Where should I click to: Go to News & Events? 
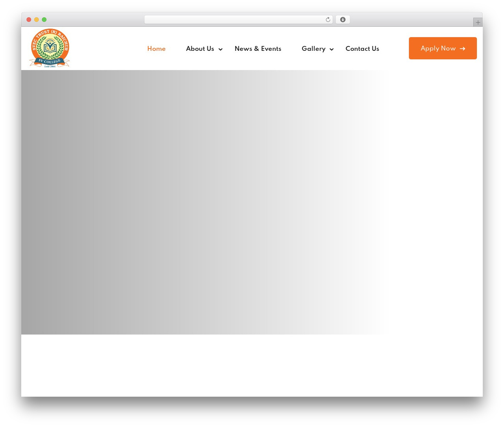tap(258, 48)
